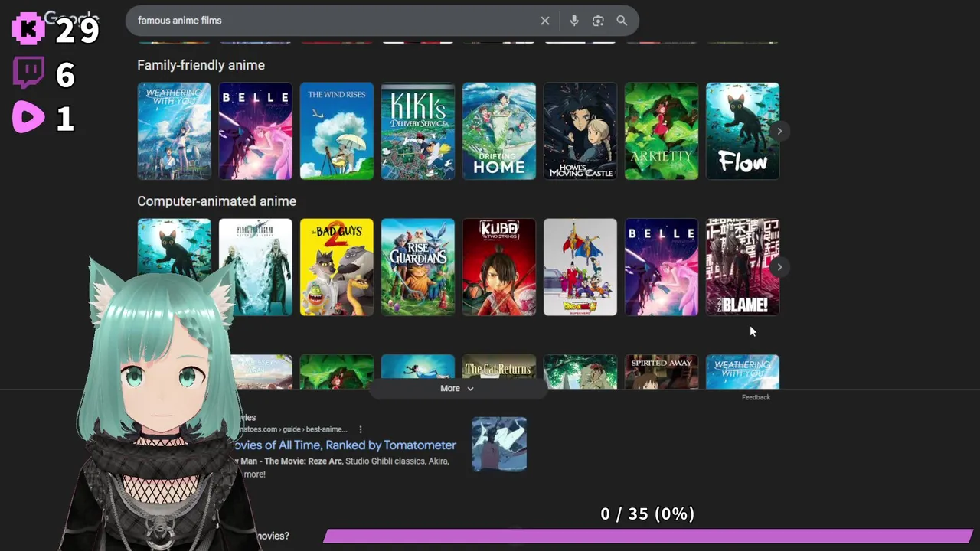Open the Drifting Home poster
Screen dimensions: 980x551
[498, 131]
